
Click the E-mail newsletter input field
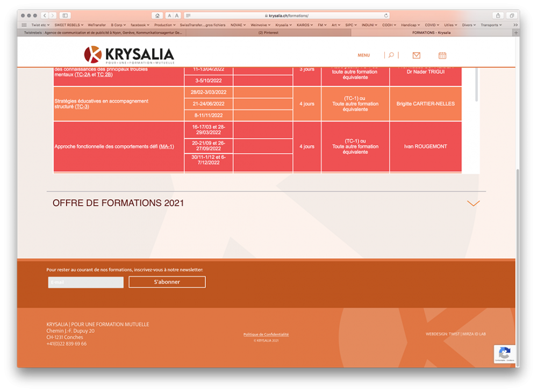[85, 282]
